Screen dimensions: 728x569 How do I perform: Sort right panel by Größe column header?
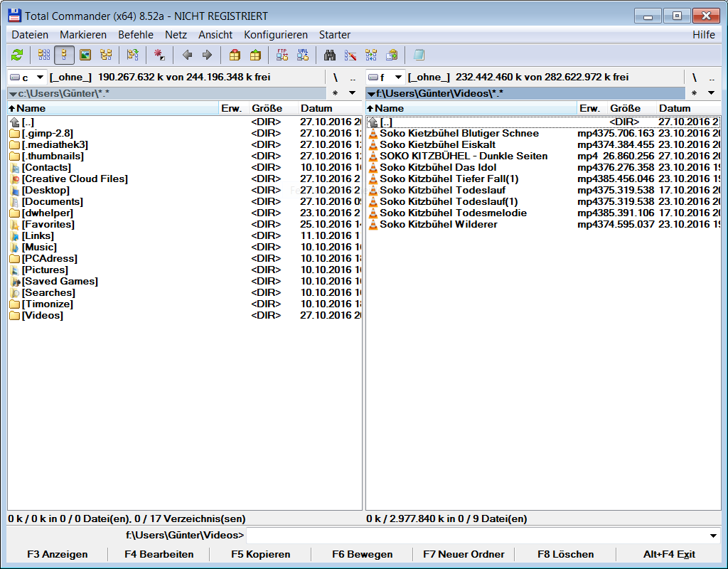(x=632, y=108)
